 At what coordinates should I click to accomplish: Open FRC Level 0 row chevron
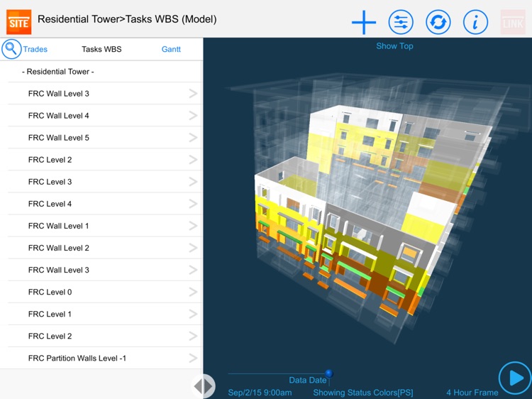pyautogui.click(x=193, y=292)
